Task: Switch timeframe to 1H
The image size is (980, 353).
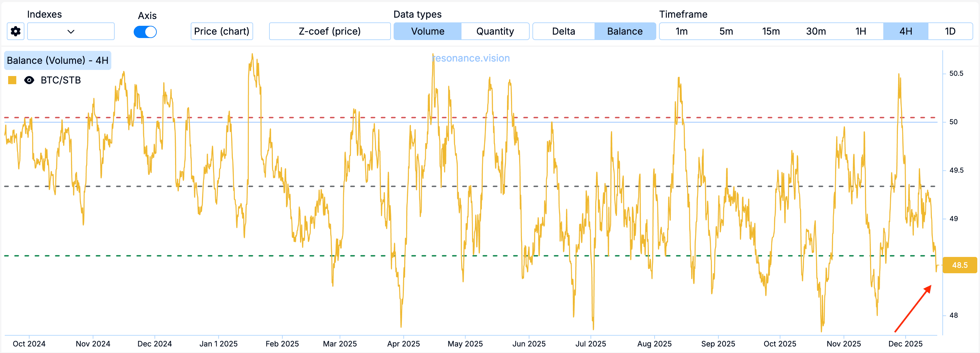Action: 861,31
